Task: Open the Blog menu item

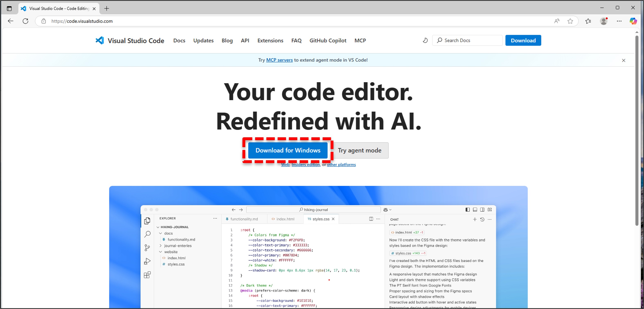Action: pos(227,41)
